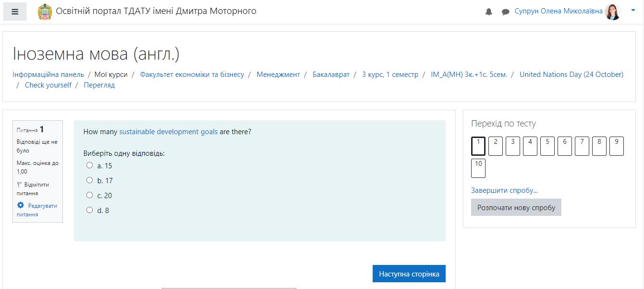This screenshot has height=289, width=644.
Task: Open Перегляд breadcrumb link
Action: (99, 85)
